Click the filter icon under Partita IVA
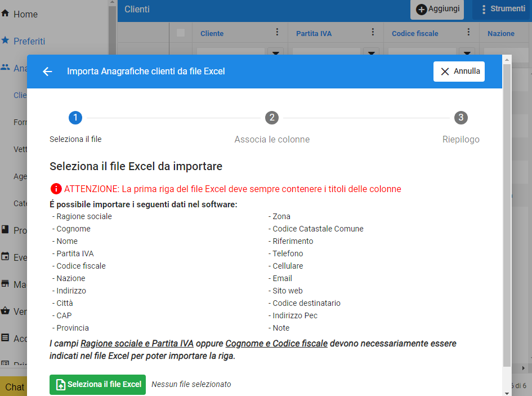The height and width of the screenshot is (396, 532). click(370, 52)
